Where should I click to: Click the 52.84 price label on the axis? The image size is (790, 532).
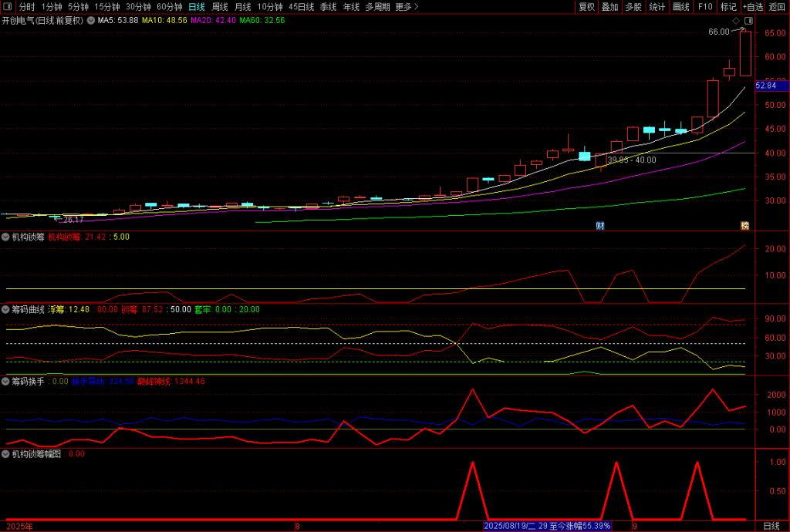[766, 86]
